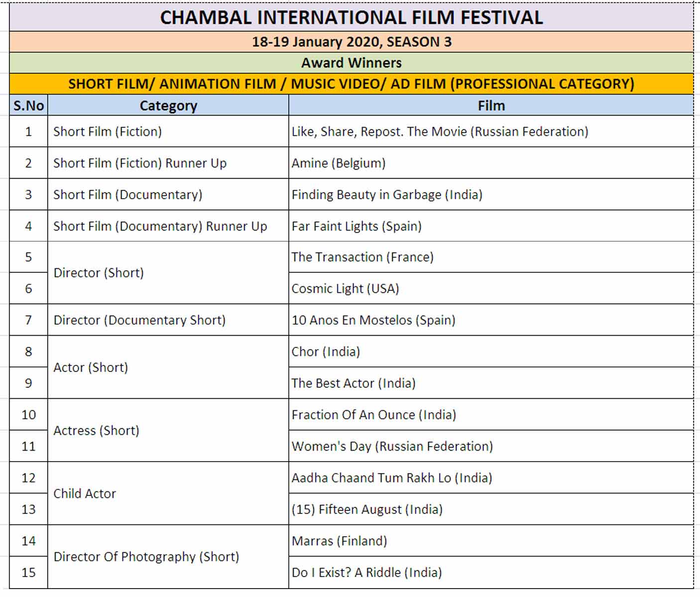Select Far Faint Lights (Spain) cell
Viewport: 700px width, 597px height.
tap(491, 226)
